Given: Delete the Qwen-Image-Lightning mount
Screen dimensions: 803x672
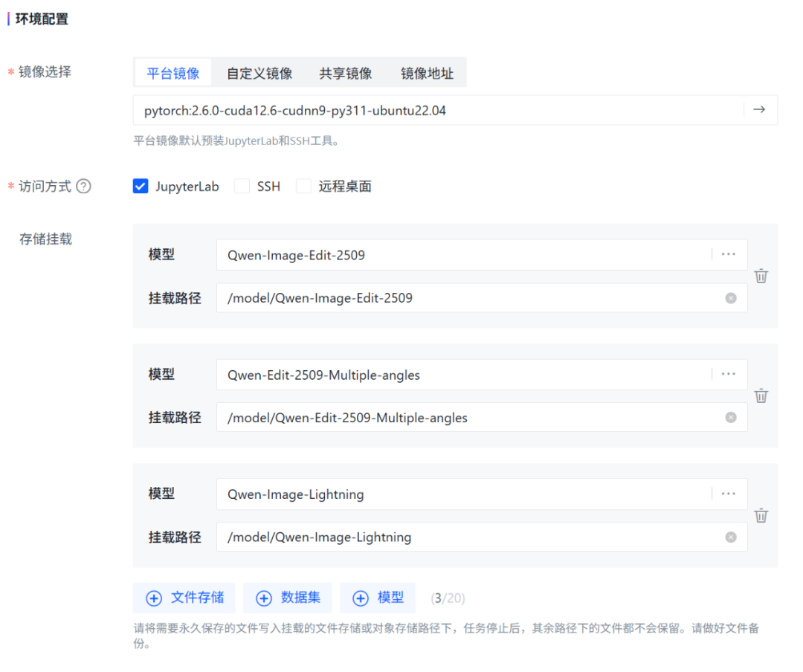Looking at the screenshot, I should 761,515.
